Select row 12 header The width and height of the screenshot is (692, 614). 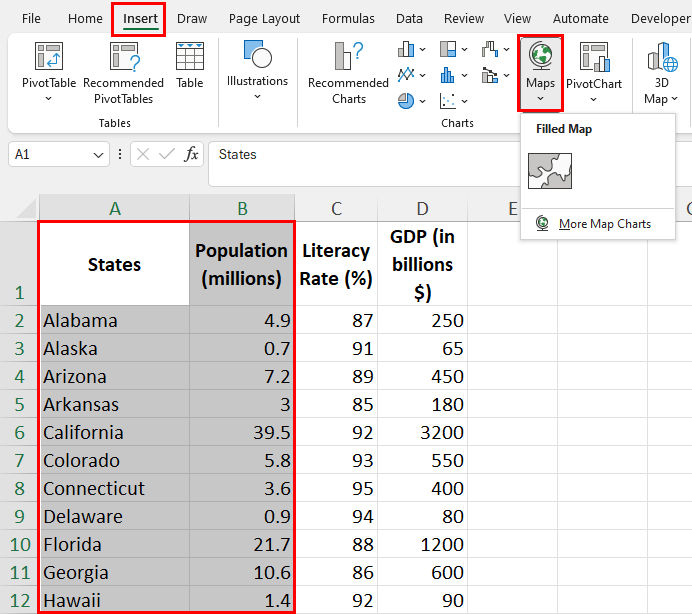19,600
